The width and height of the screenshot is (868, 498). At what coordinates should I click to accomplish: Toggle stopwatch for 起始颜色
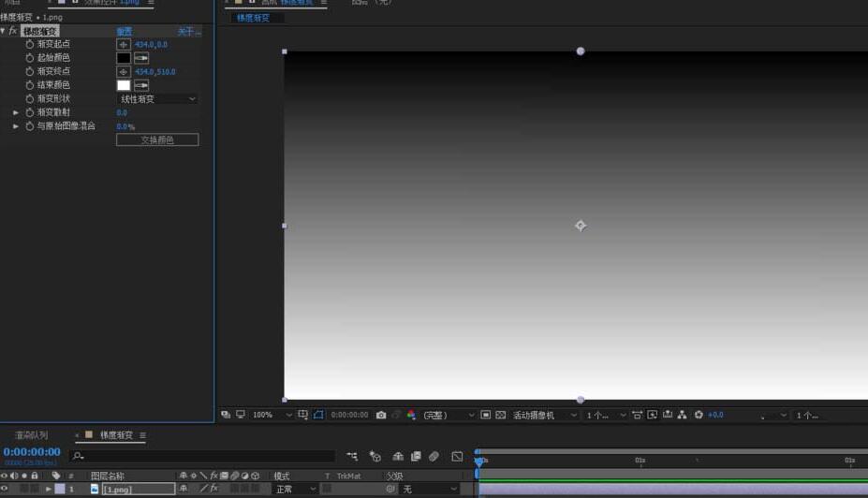(30, 57)
